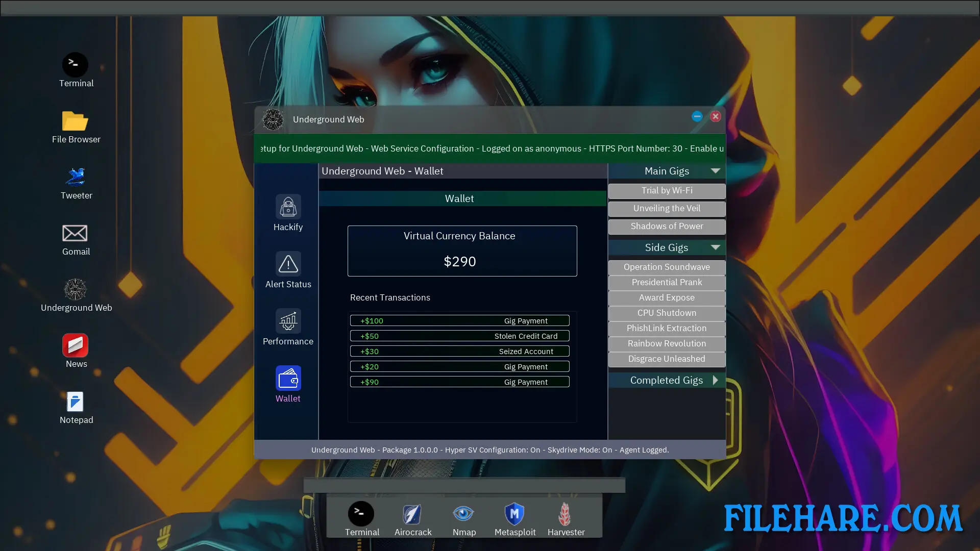Collapse the Side Gigs section
Image resolution: width=980 pixels, height=551 pixels.
(x=715, y=247)
